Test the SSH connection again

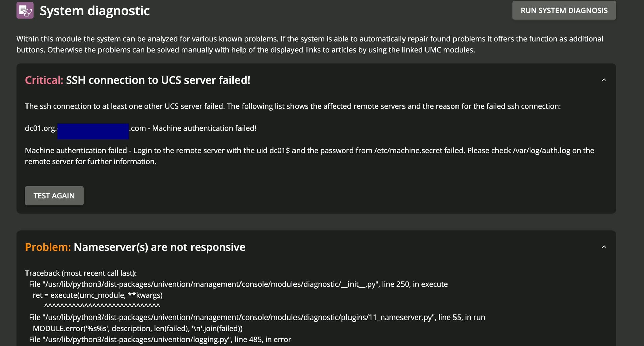coord(54,196)
